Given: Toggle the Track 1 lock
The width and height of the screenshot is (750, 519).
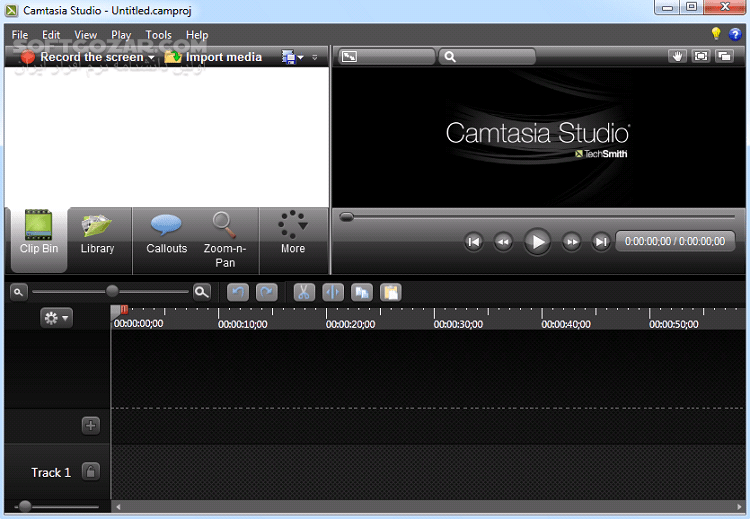Looking at the screenshot, I should click(x=90, y=472).
